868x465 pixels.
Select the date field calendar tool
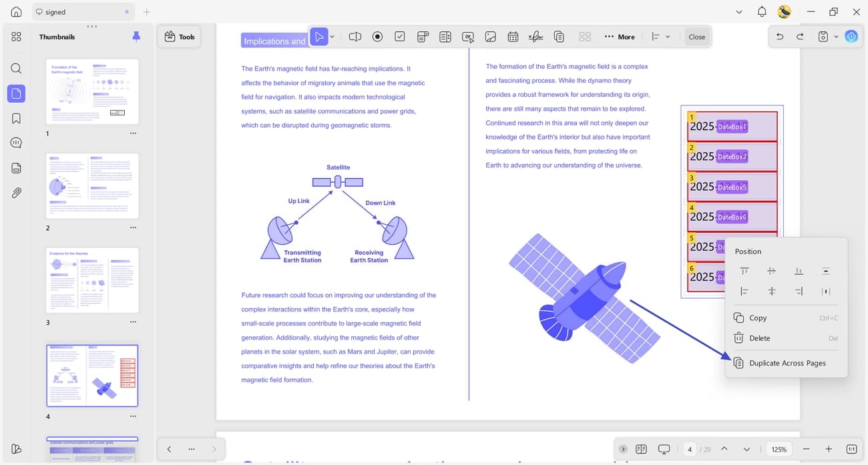[x=513, y=37]
